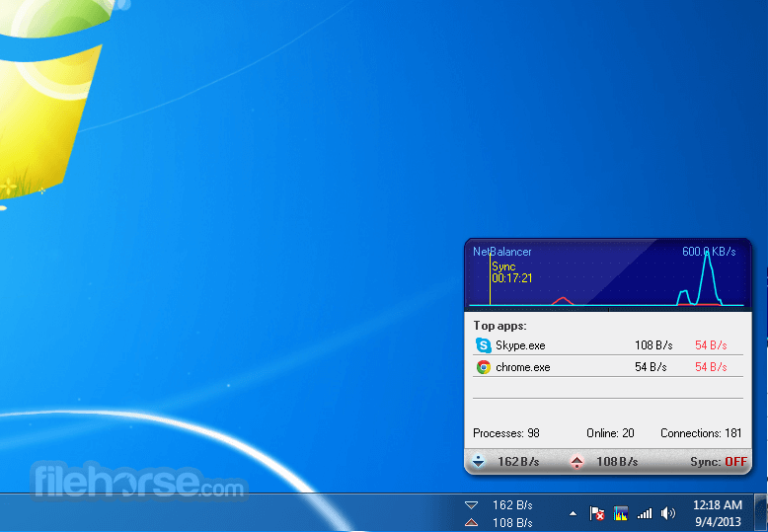Click the Sync 00:17:21 timer label
This screenshot has width=768, height=532.
click(512, 272)
